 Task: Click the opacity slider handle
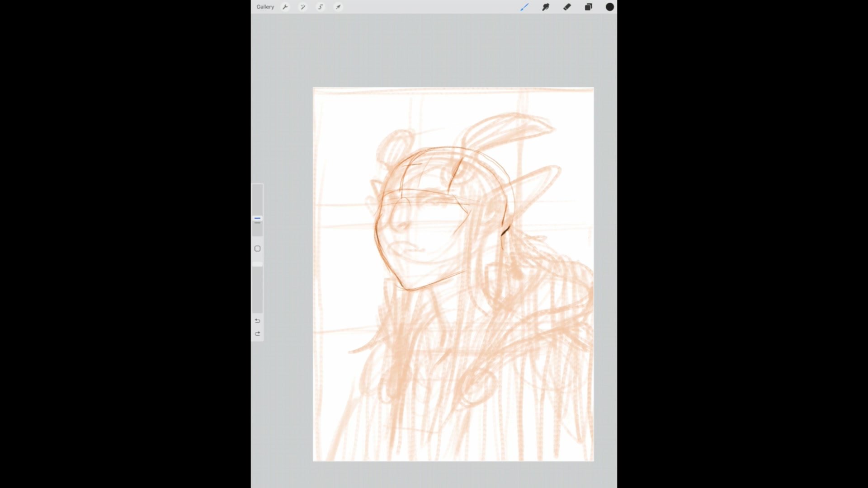[257, 264]
